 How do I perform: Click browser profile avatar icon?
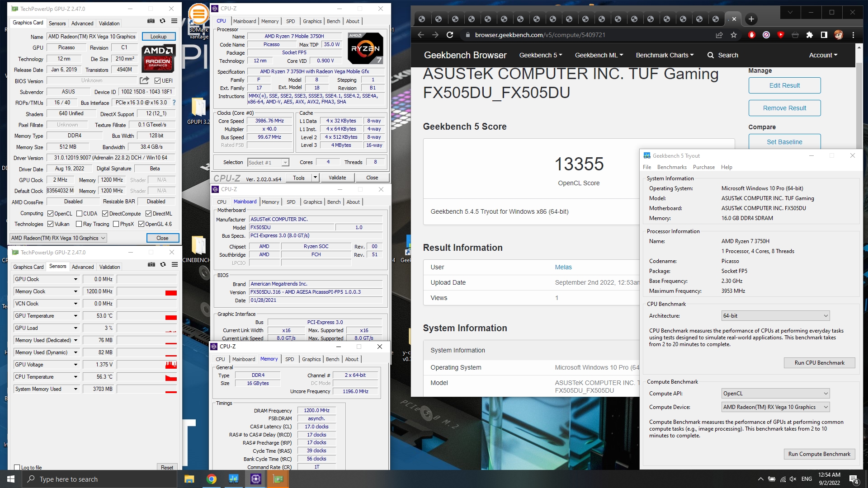(x=839, y=35)
